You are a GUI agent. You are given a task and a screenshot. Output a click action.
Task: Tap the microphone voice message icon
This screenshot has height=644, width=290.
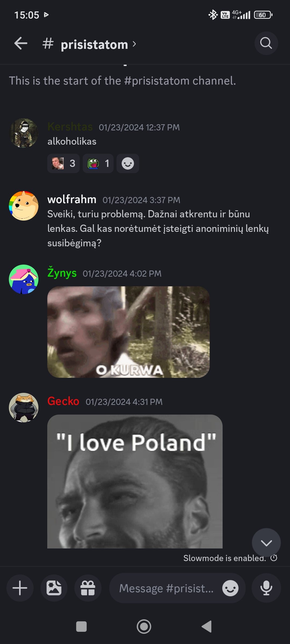point(266,588)
